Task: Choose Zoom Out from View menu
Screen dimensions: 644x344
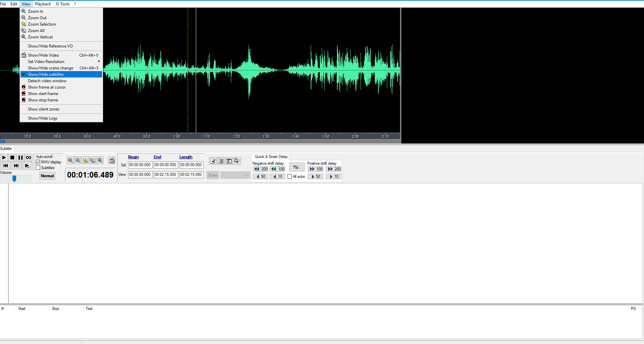Action: pyautogui.click(x=61, y=18)
